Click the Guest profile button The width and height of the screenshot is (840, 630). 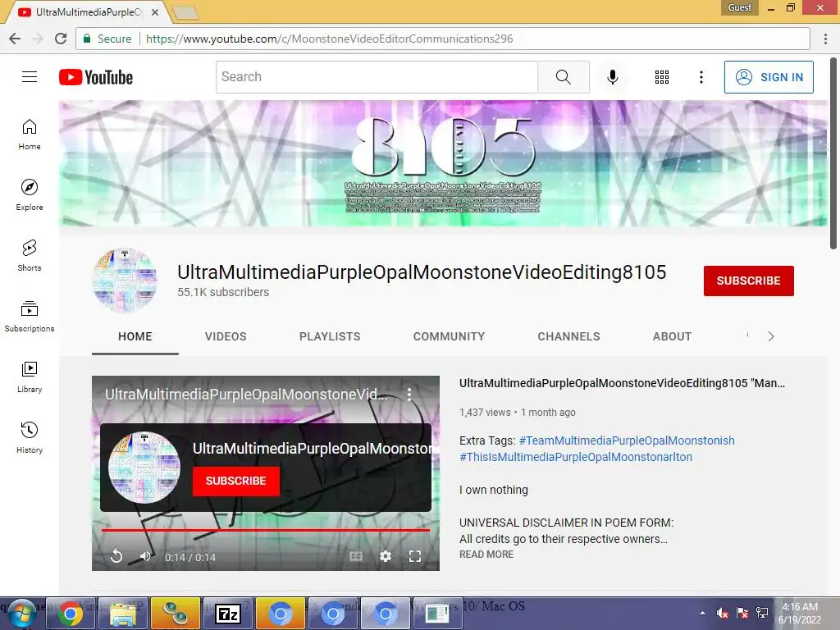tap(740, 7)
